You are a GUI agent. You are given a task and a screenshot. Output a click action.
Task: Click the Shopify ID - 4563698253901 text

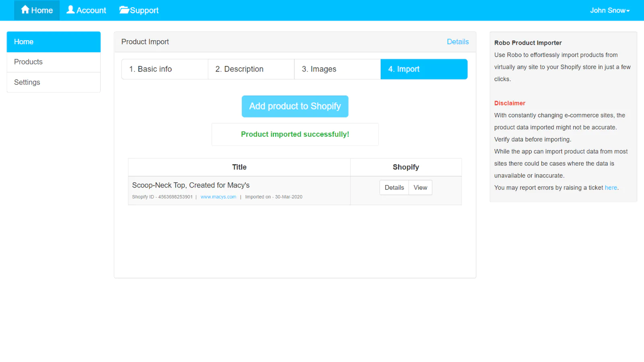[x=162, y=197]
